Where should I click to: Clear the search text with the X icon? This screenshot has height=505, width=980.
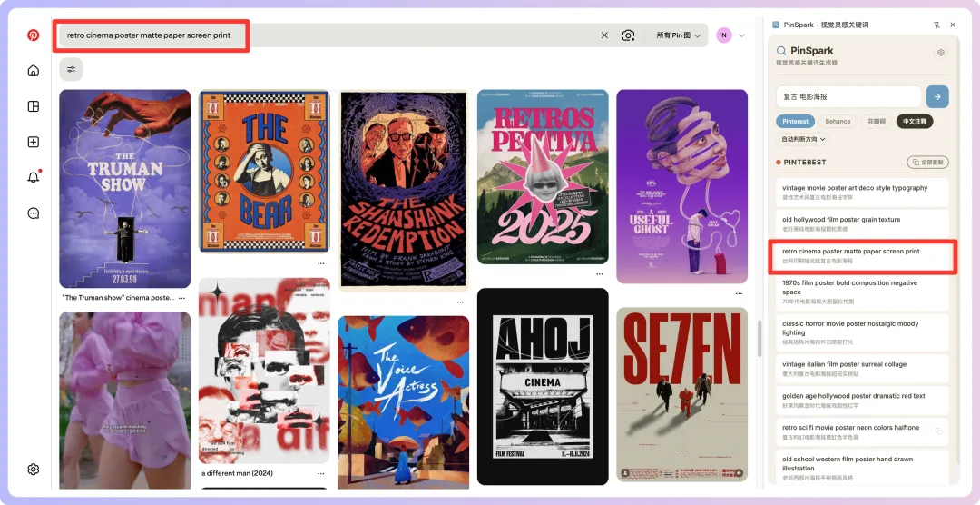tap(604, 35)
